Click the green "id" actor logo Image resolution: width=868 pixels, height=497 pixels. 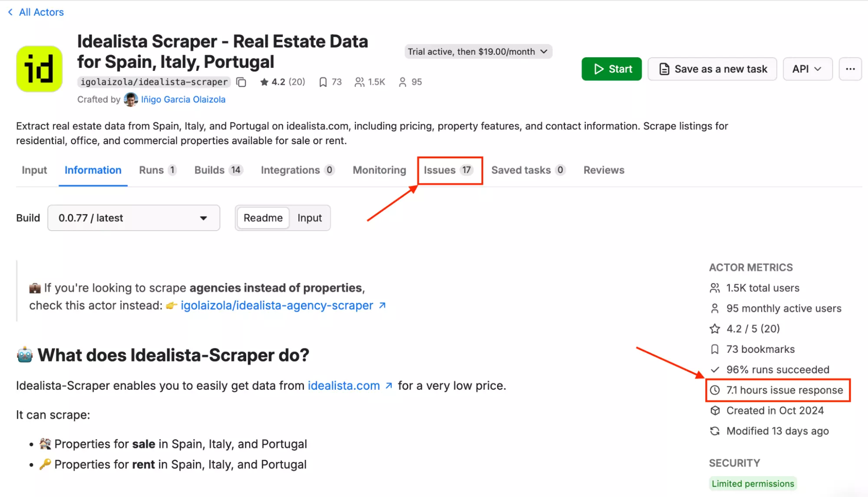point(39,69)
